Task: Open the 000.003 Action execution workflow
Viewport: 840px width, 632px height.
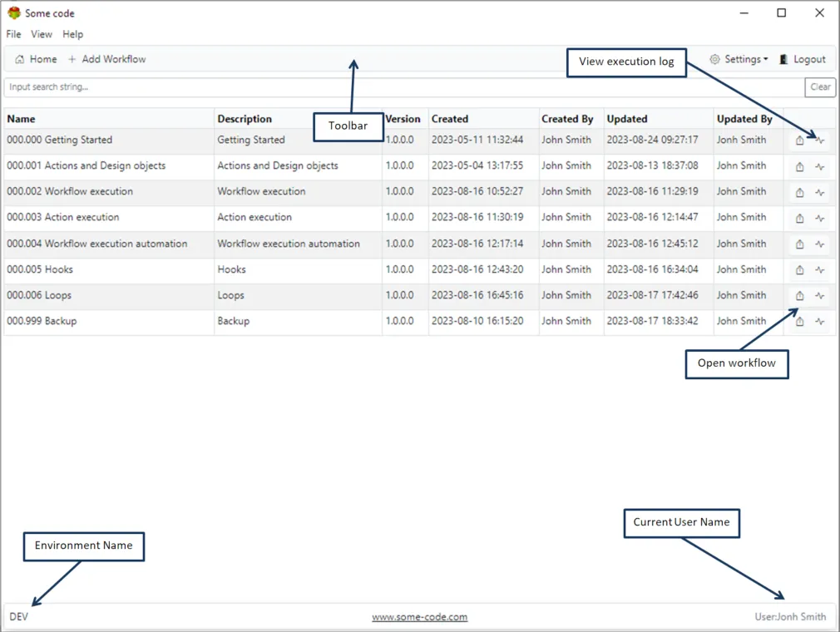Action: click(x=798, y=217)
